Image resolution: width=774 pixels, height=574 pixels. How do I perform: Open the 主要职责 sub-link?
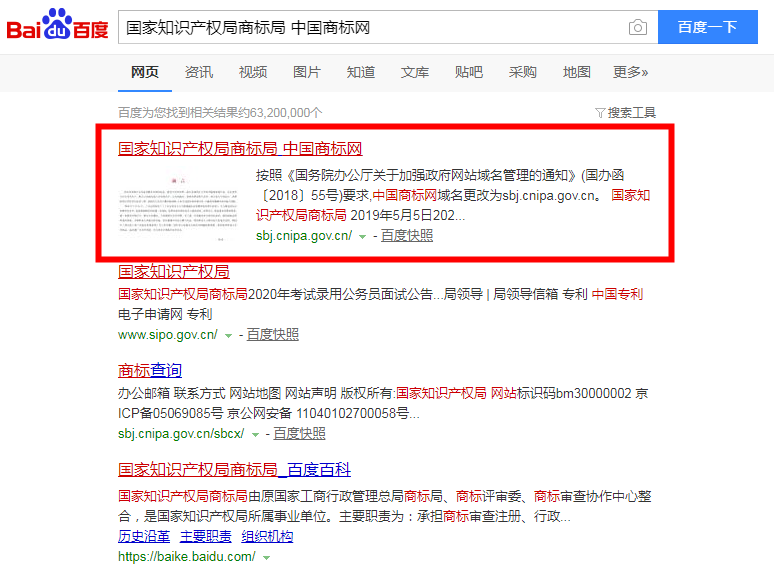(206, 536)
